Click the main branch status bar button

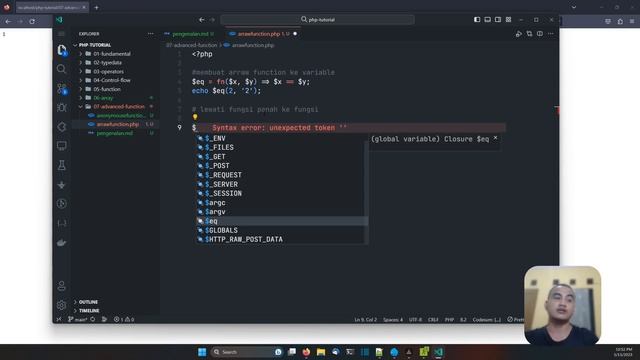pyautogui.click(x=78, y=319)
